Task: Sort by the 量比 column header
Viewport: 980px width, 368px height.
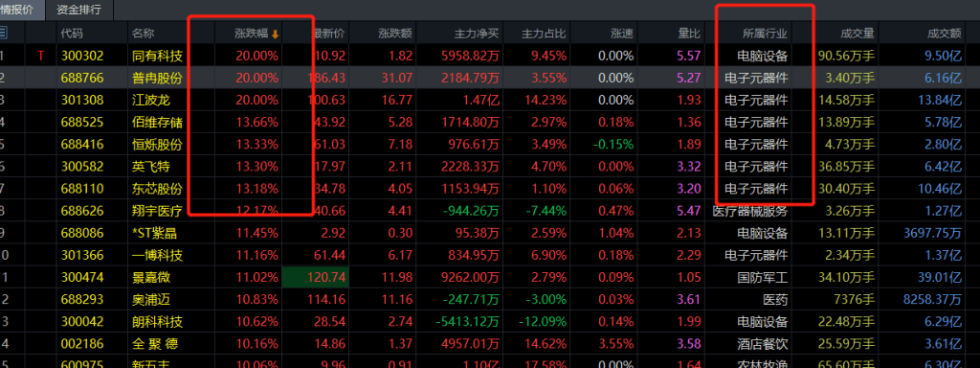Action: coord(689,34)
